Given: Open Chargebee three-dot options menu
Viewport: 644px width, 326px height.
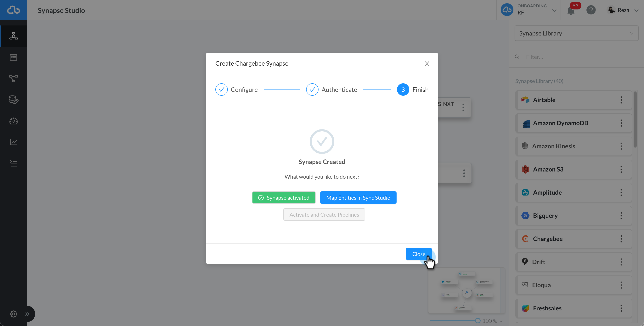Looking at the screenshot, I should (621, 239).
